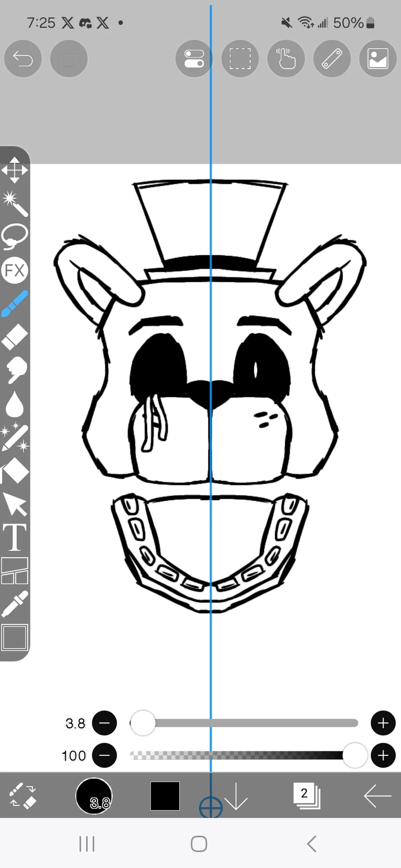
Task: Tap the Android home button
Action: (x=199, y=844)
